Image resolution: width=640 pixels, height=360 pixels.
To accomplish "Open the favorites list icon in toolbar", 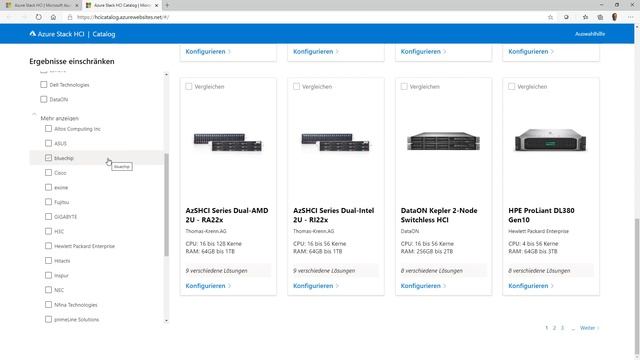I will [585, 17].
